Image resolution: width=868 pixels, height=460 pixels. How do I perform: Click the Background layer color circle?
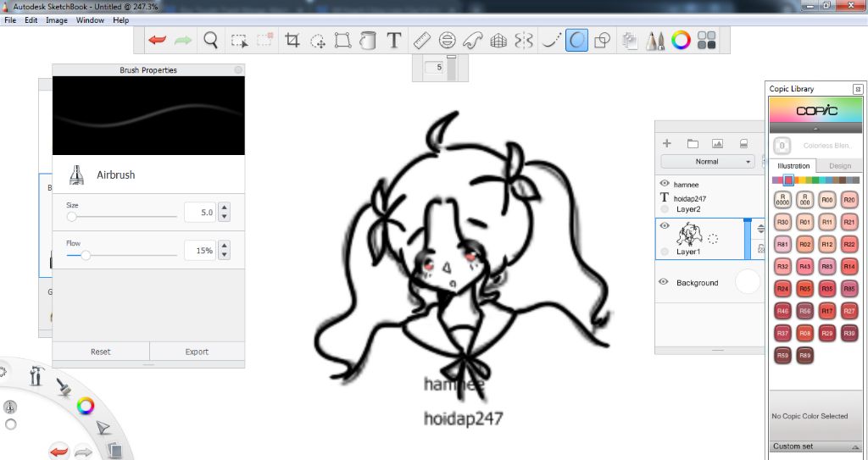pos(748,282)
